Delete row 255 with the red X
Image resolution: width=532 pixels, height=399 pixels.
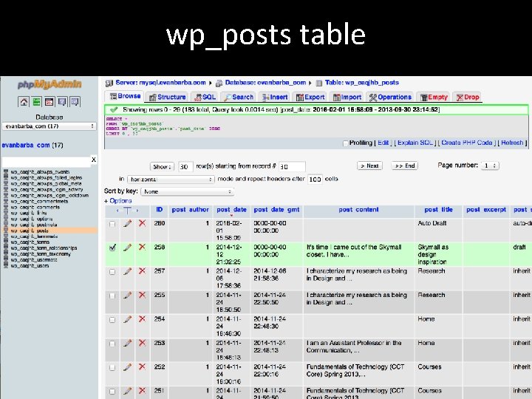tap(142, 295)
